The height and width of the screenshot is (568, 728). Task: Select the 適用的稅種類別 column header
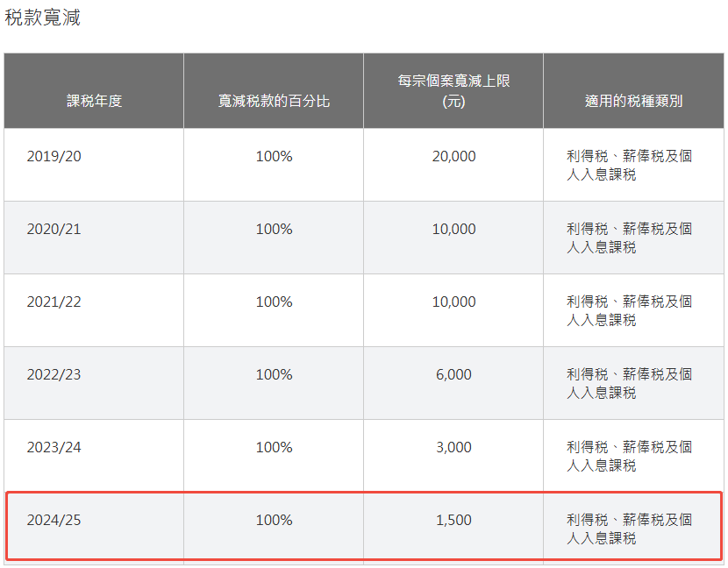tap(633, 101)
